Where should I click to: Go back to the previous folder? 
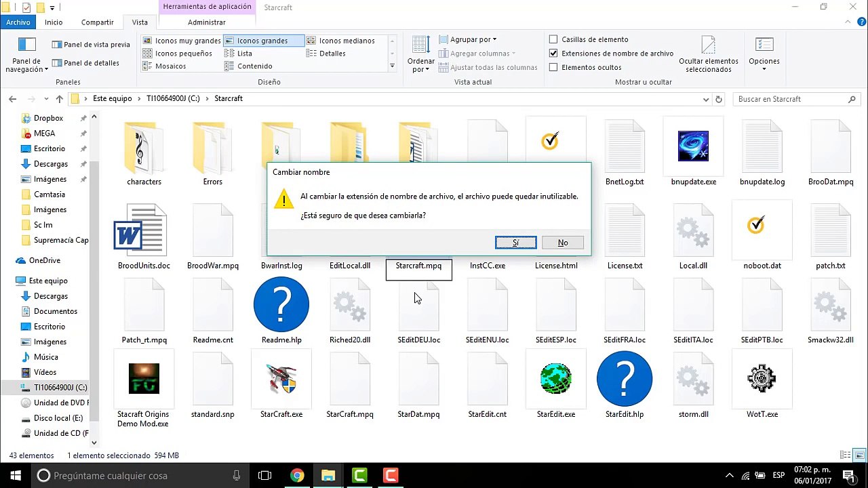(x=12, y=99)
